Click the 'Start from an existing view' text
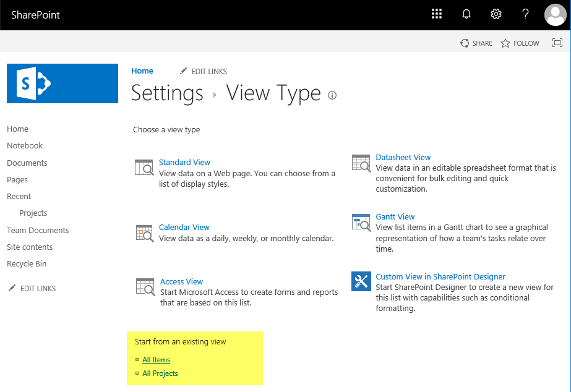Viewport: 571px width, 392px height. [181, 342]
